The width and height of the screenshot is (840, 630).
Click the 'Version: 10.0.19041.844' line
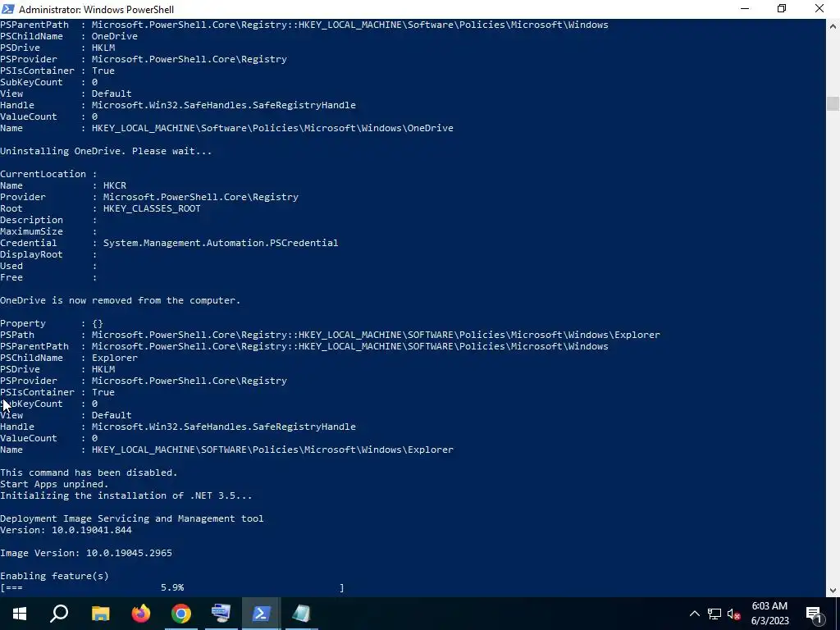click(x=66, y=530)
